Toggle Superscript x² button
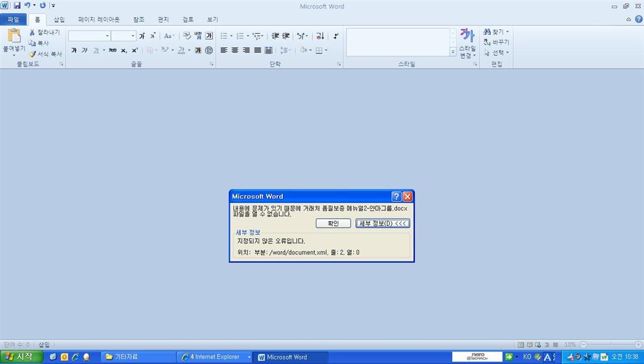 point(135,50)
